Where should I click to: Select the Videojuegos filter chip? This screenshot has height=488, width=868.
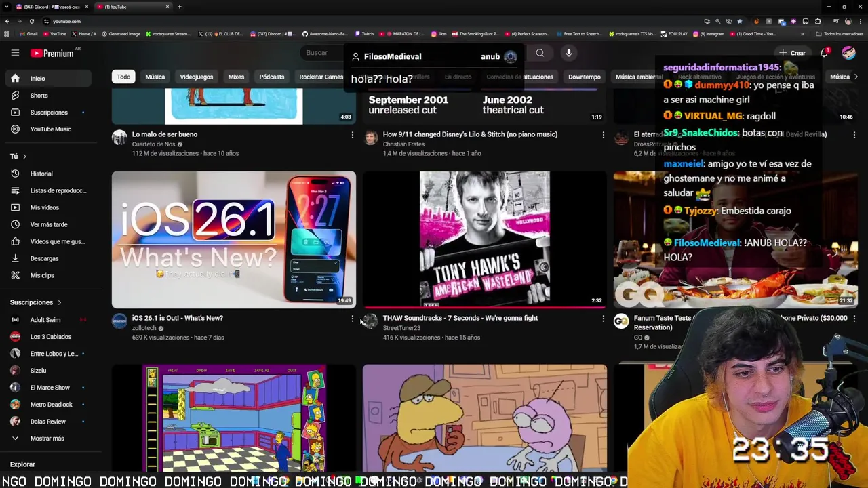pos(197,77)
